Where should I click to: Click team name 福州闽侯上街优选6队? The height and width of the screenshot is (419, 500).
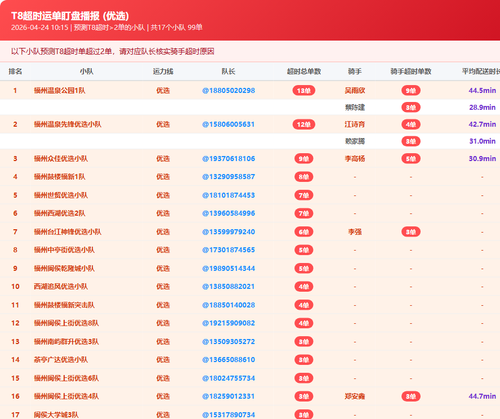66,378
